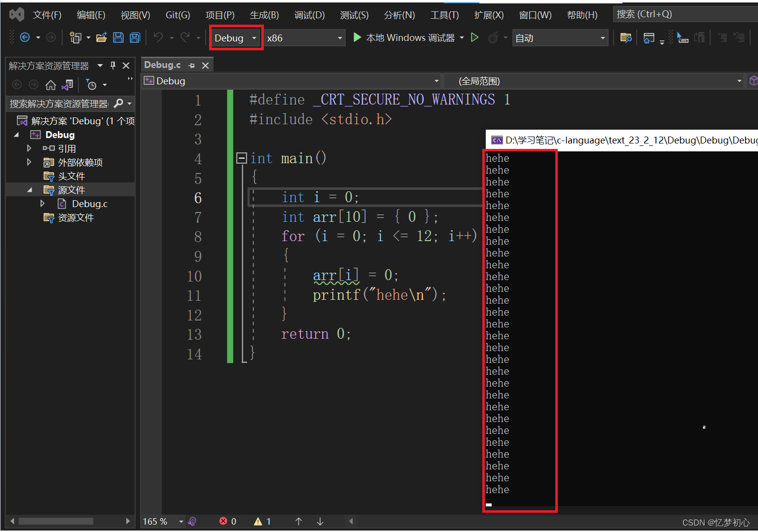Pin the Solution Explorer panel
This screenshot has width=758, height=532.
pos(113,66)
